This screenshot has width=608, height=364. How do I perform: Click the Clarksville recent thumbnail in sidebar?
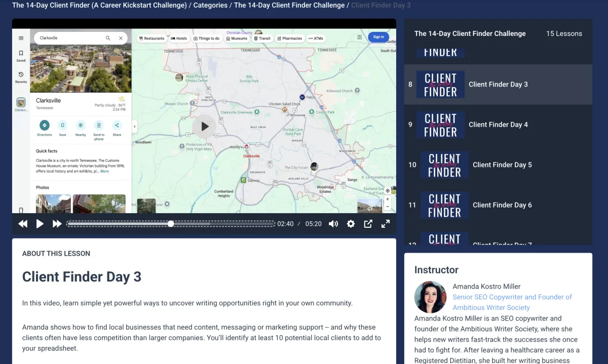(x=21, y=103)
